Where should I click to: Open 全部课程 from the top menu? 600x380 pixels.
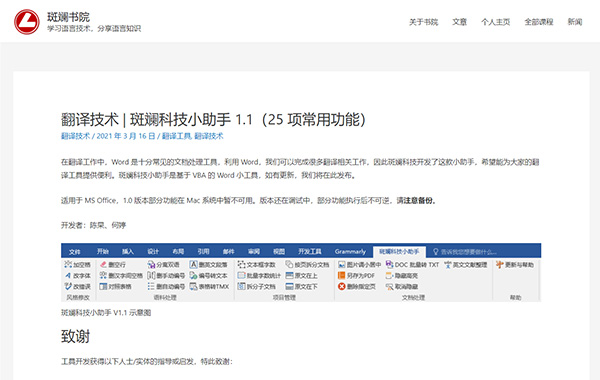point(539,22)
